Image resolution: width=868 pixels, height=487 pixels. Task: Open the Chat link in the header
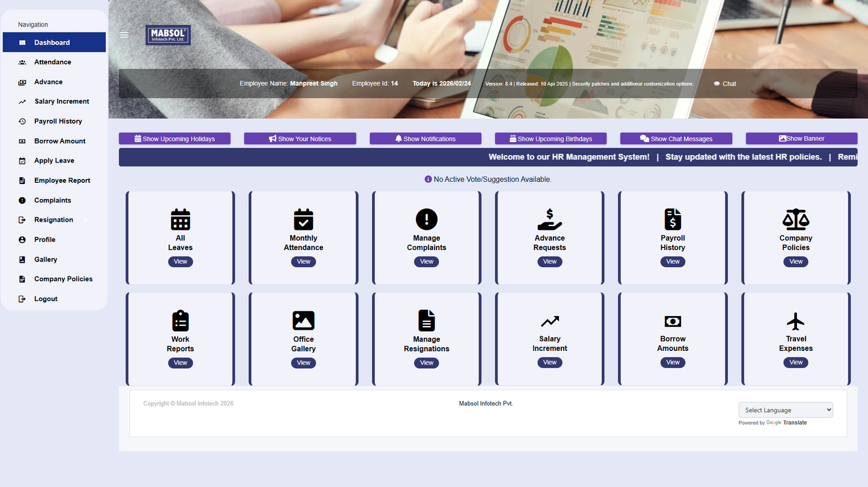tap(725, 84)
